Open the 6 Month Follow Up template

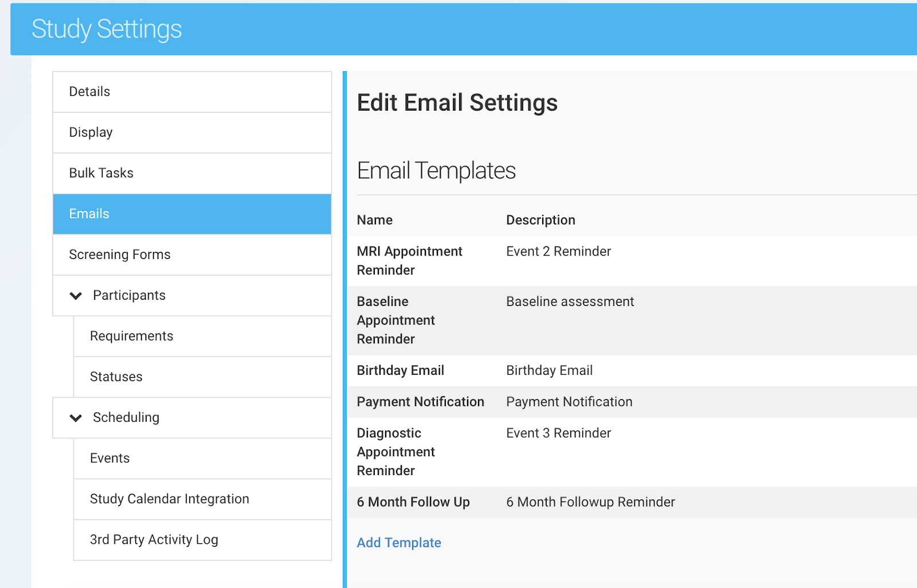click(413, 502)
